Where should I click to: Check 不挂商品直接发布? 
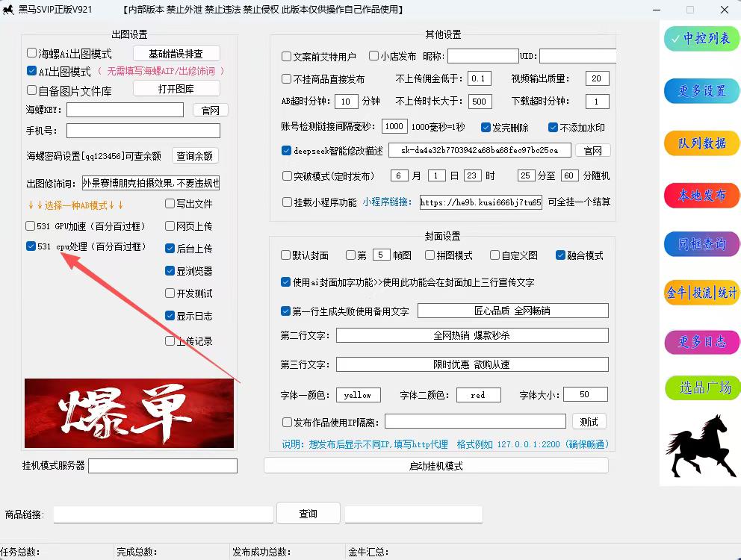tap(286, 79)
